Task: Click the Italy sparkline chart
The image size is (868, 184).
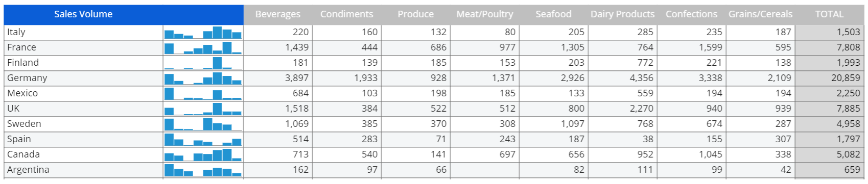Action: click(203, 33)
